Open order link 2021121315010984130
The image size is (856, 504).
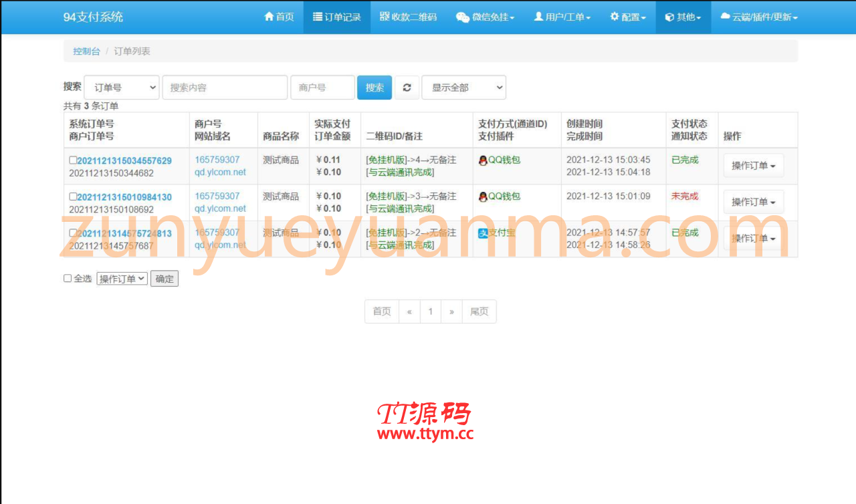tap(124, 197)
